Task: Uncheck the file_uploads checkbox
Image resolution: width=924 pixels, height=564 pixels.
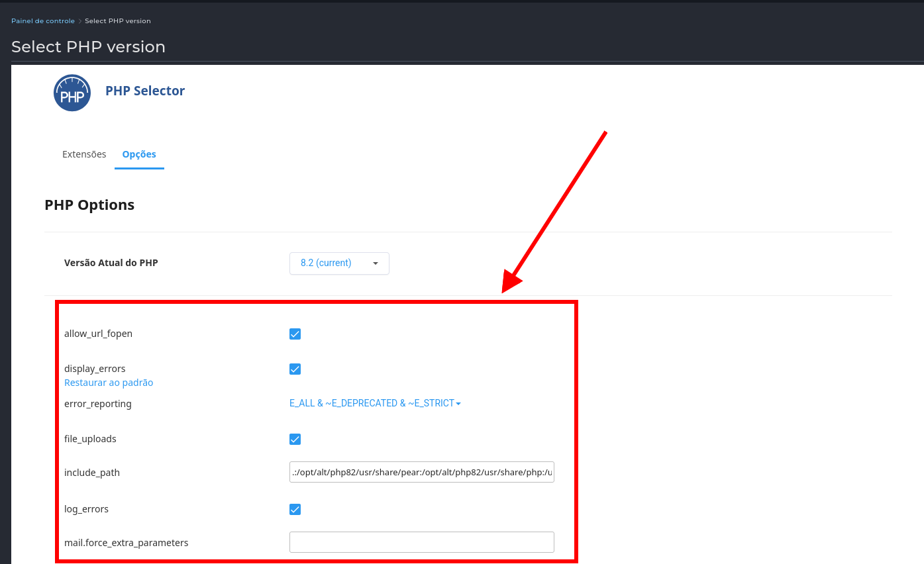Action: tap(295, 440)
